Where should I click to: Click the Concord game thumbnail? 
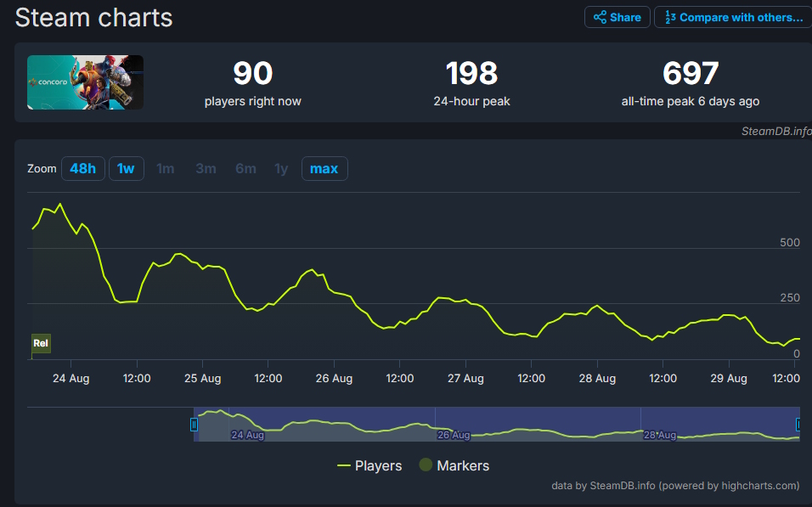click(x=85, y=82)
